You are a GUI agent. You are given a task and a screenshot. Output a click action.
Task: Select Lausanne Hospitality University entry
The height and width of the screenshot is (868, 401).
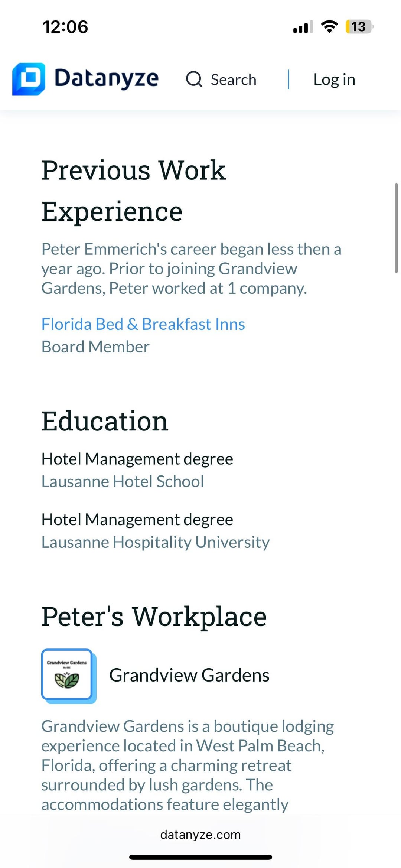(x=155, y=542)
